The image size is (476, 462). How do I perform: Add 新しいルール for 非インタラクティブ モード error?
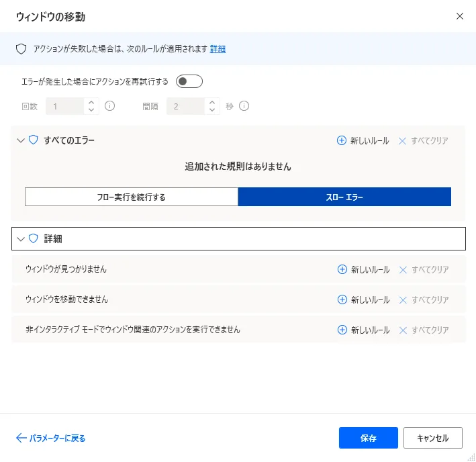pyautogui.click(x=363, y=330)
